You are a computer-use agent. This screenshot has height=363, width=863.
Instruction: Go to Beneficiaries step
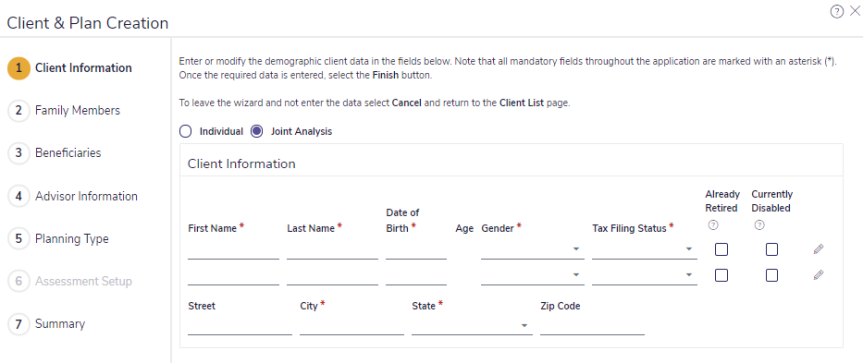pos(68,153)
